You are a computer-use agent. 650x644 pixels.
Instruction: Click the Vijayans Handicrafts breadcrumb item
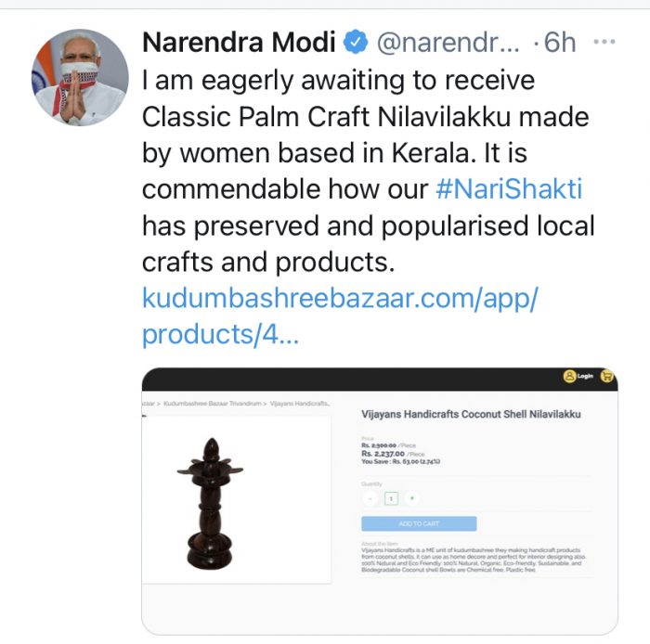click(299, 404)
